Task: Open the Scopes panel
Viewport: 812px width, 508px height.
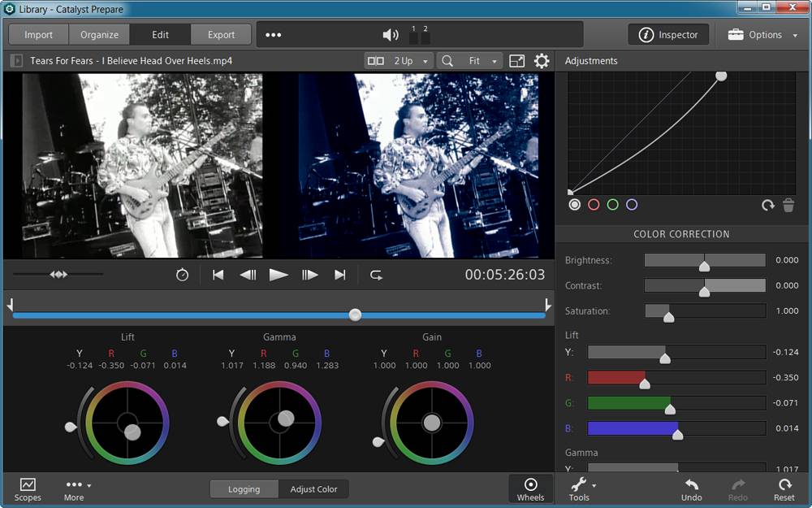Action: coord(28,490)
